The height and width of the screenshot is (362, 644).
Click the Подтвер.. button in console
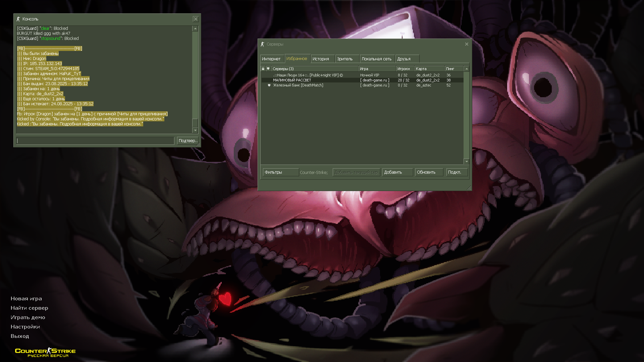pos(187,141)
